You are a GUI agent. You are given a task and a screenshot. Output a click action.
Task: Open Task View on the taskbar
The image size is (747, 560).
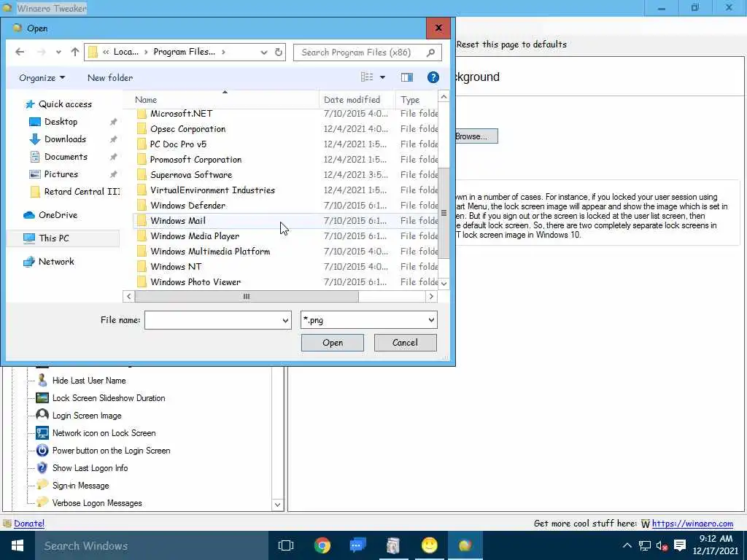286,545
